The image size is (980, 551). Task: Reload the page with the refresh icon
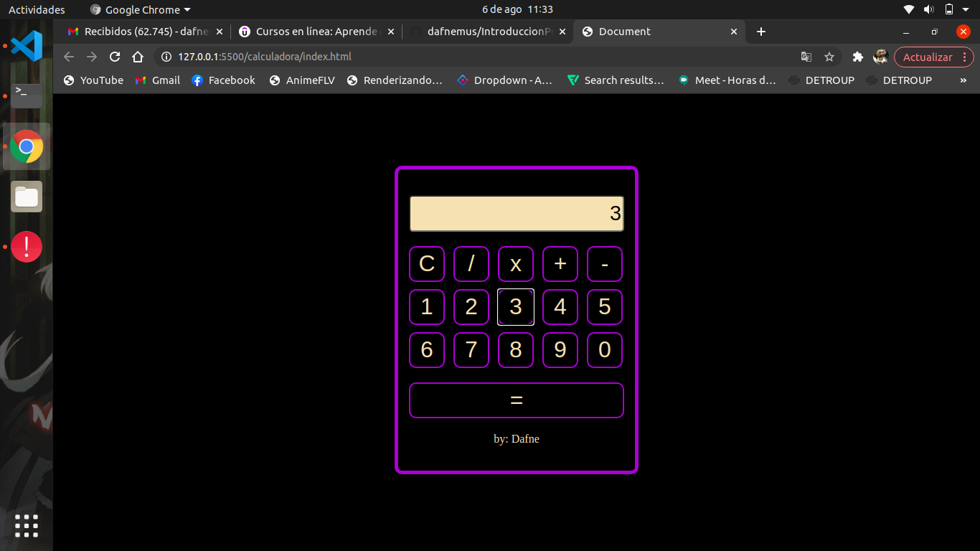[x=115, y=57]
